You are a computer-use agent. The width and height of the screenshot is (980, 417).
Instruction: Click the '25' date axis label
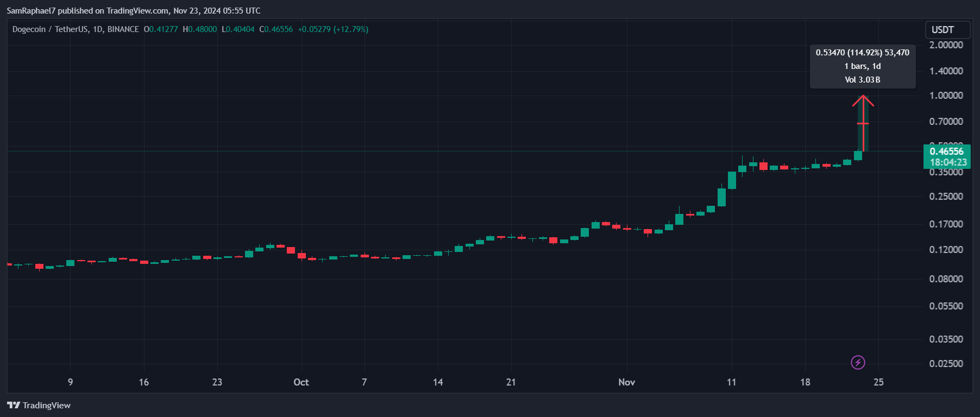tap(878, 382)
